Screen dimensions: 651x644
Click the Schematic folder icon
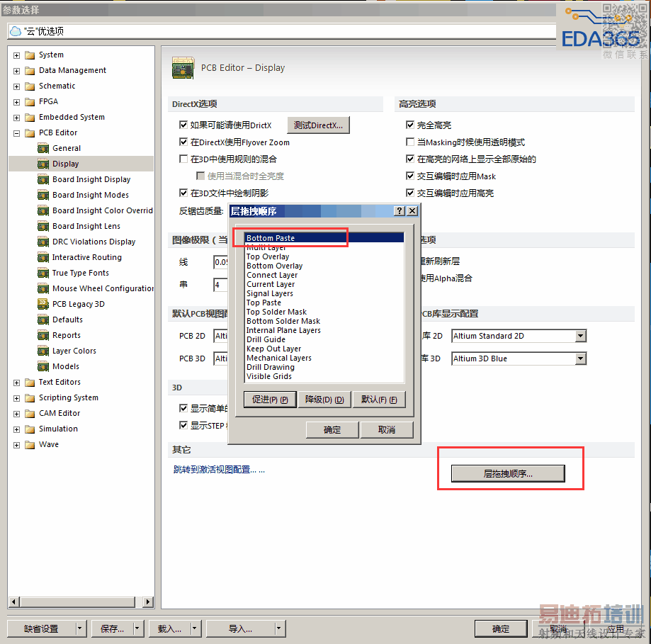click(30, 86)
